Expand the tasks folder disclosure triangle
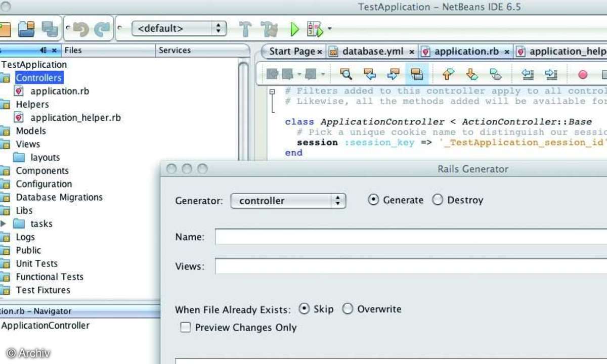Screen dimensions: 607x364 pos(4,223)
